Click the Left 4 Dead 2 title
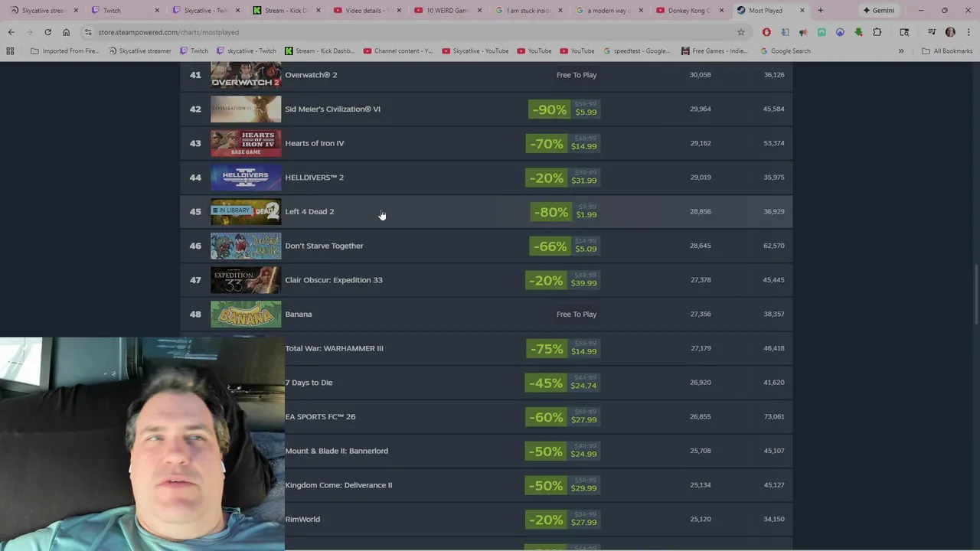 point(309,211)
